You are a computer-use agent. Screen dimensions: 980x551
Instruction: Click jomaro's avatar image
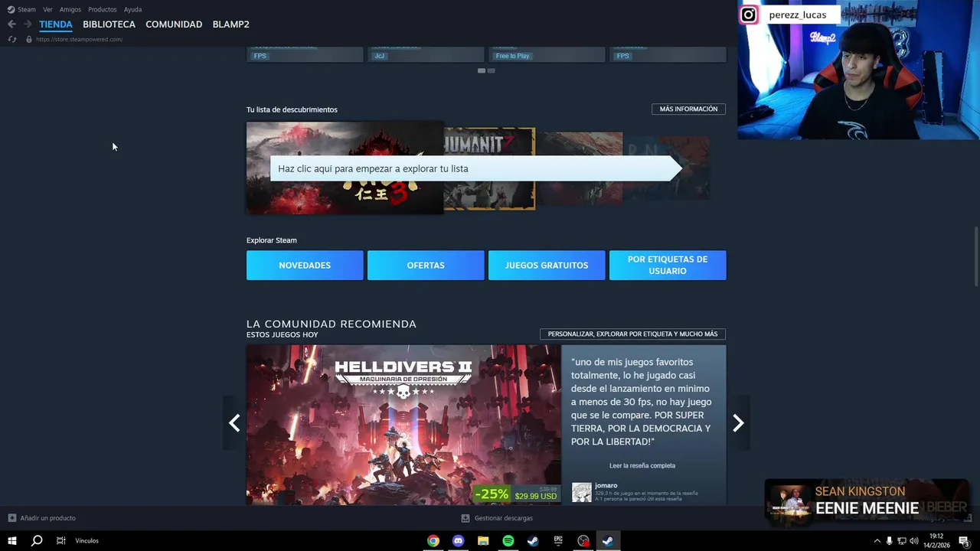[582, 492]
